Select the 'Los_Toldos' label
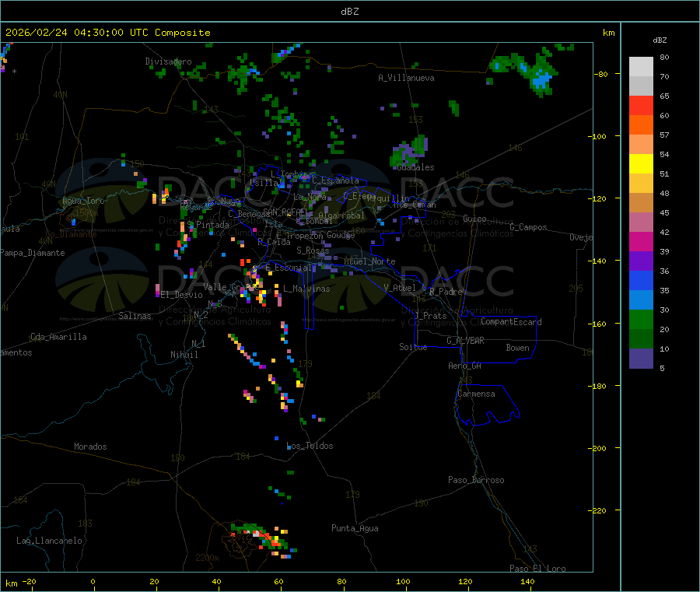 coord(310,446)
